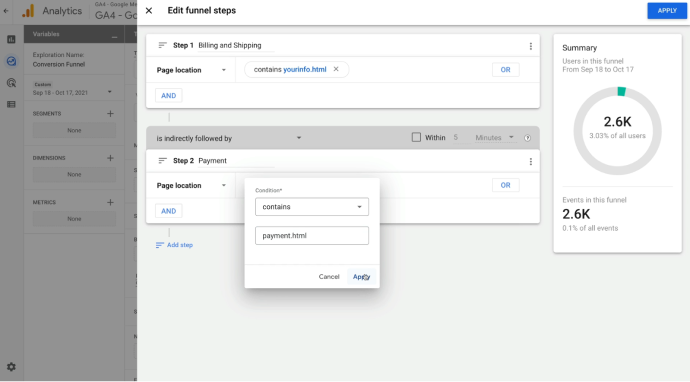This screenshot has height=382, width=690.
Task: Remove the yourinfo.html condition chip
Action: (336, 69)
